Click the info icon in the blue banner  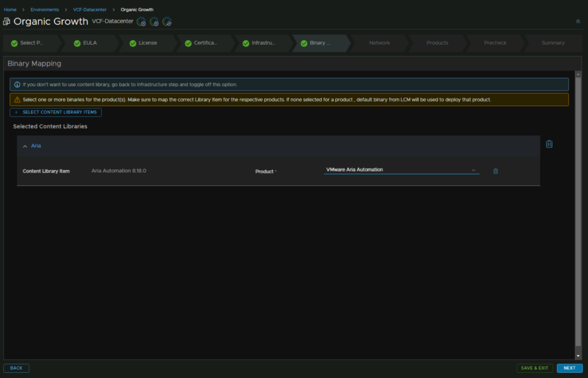[17, 85]
